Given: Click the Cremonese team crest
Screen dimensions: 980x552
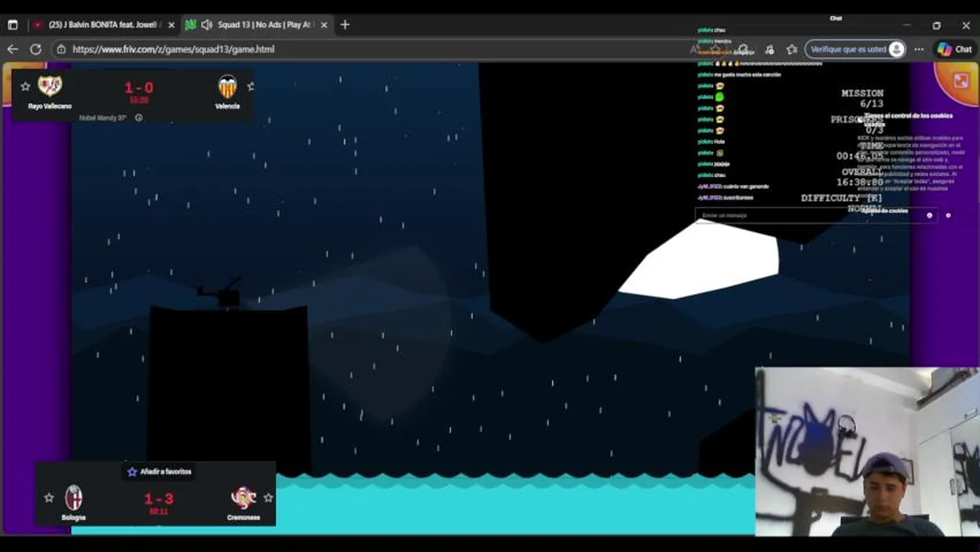Looking at the screenshot, I should point(244,498).
